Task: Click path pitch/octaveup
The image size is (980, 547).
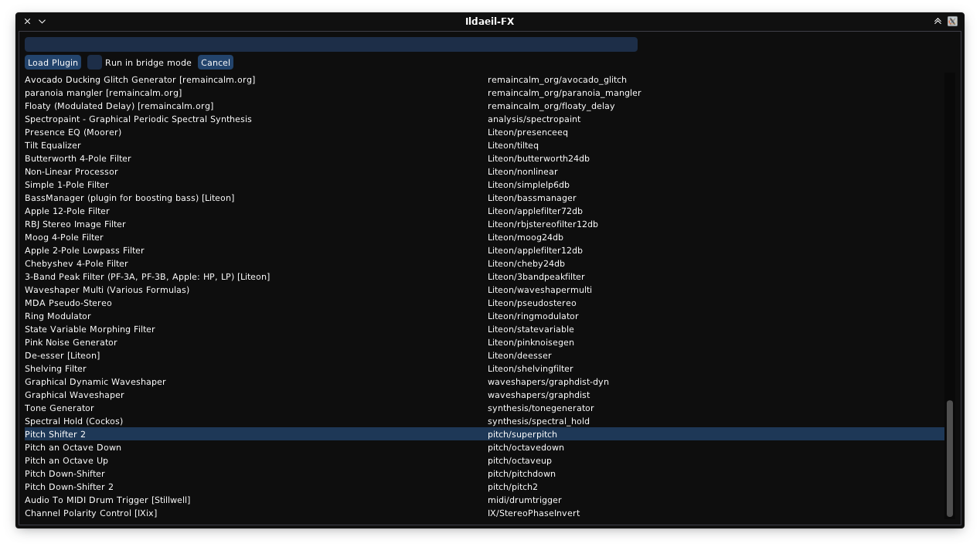Action: coord(519,460)
